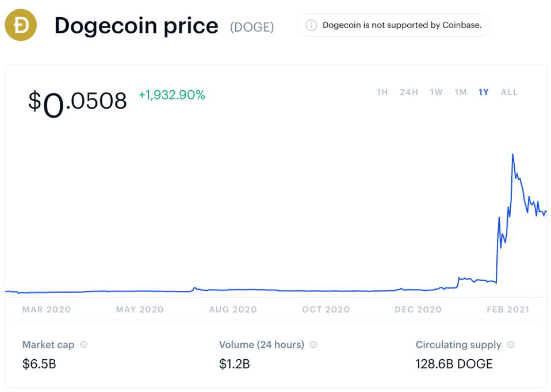Click the $6.5B market cap value

pos(39,364)
